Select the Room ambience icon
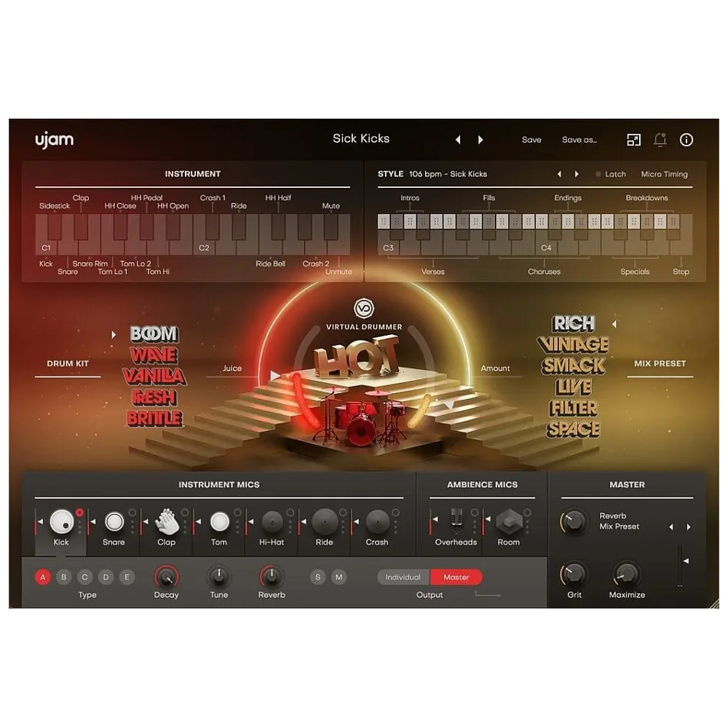 (509, 521)
